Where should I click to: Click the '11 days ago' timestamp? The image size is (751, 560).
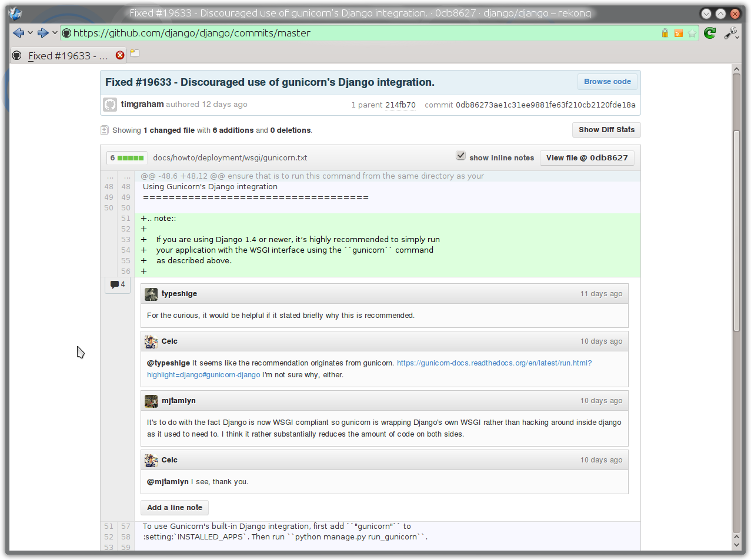[601, 294]
